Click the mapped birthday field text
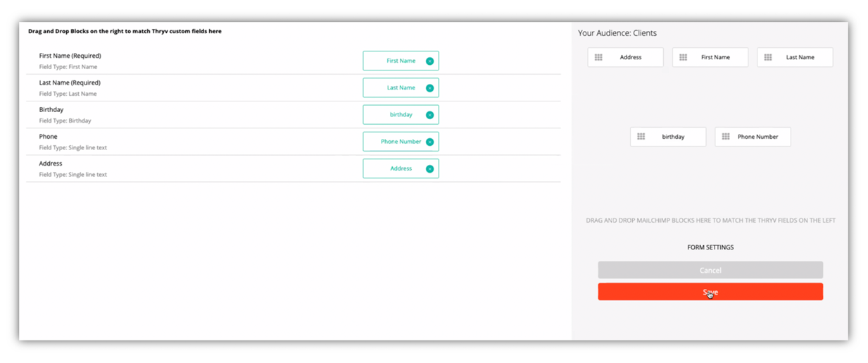 point(401,115)
